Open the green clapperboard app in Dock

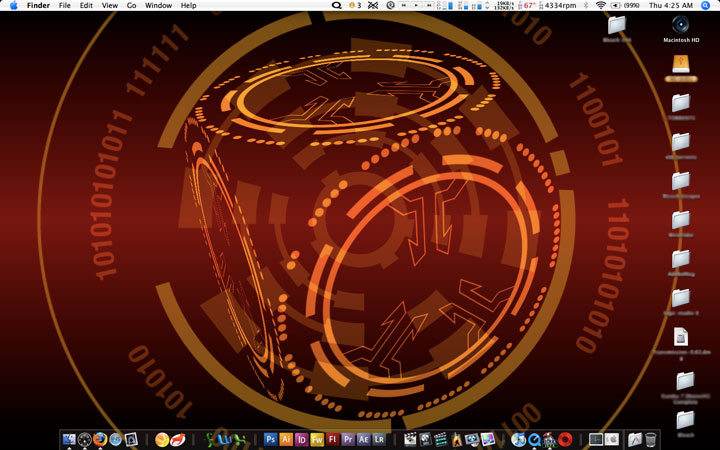[441, 439]
